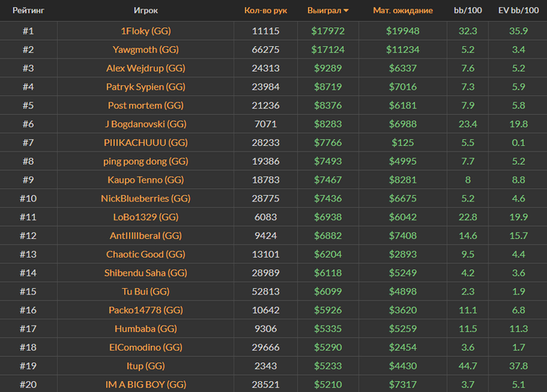Open J Bogdanovski (GG) player page
This screenshot has height=392, width=547.
tap(146, 123)
